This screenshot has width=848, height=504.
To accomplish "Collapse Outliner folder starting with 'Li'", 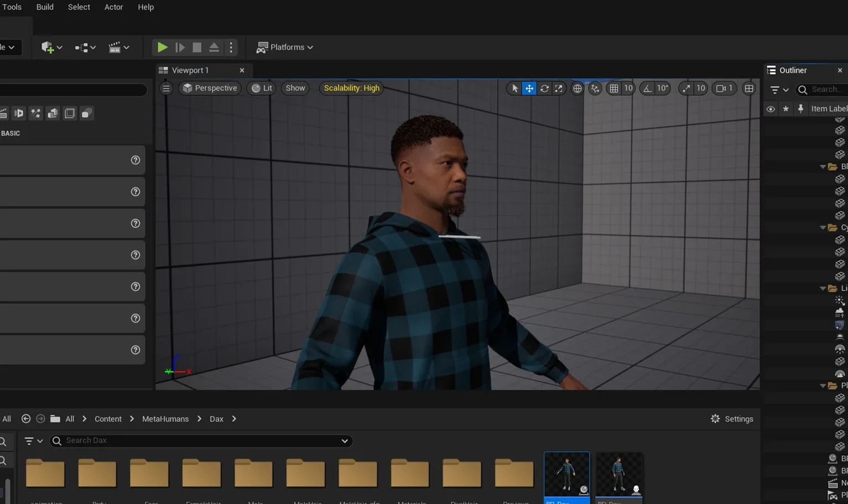I will [823, 288].
